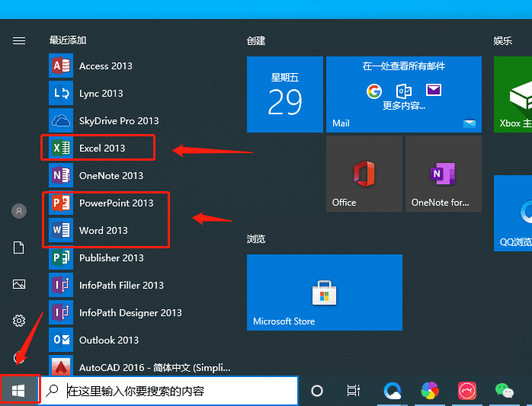This screenshot has height=406, width=532.
Task: Open the Office tile
Action: click(x=364, y=174)
